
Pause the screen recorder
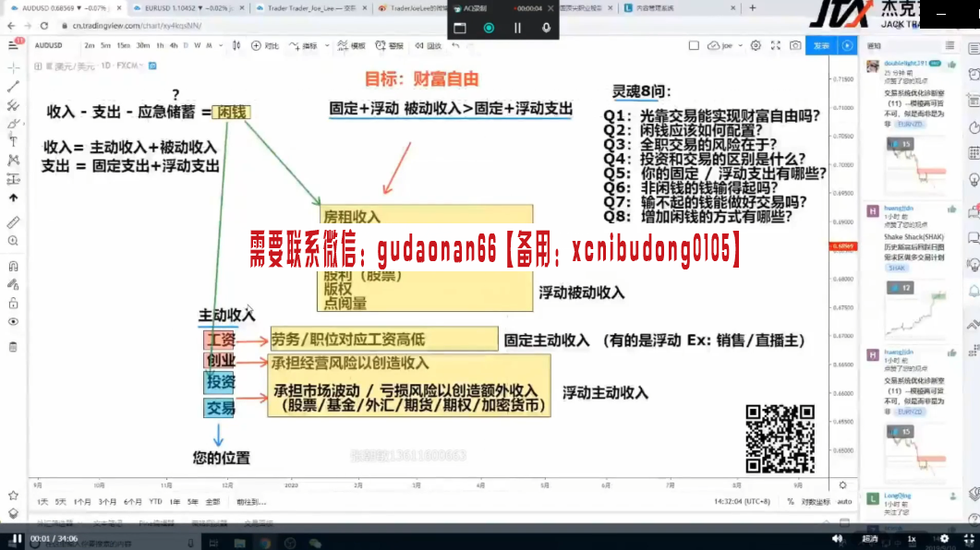(x=517, y=28)
